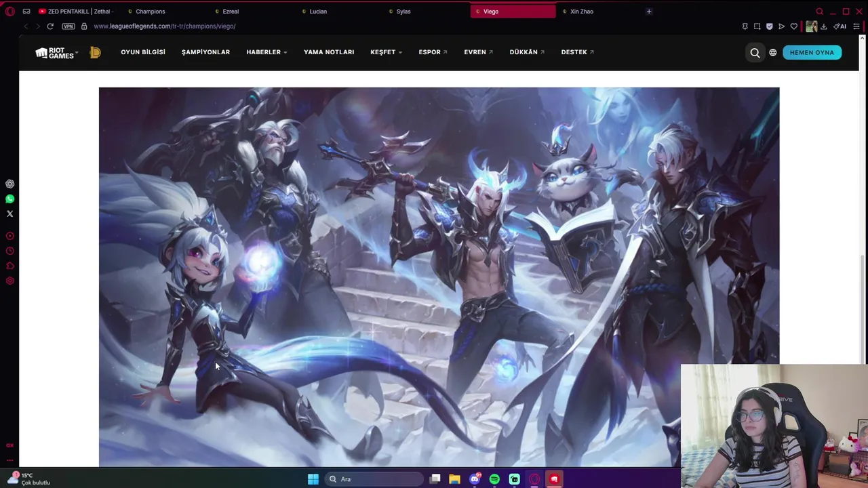The width and height of the screenshot is (868, 488).
Task: Switch to the Lucian tab
Action: [339, 12]
